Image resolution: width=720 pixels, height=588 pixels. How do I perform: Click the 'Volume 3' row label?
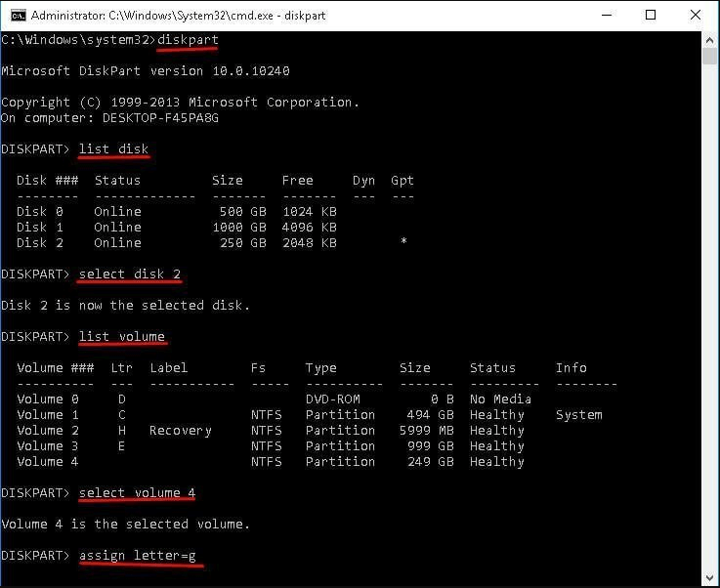(x=47, y=446)
